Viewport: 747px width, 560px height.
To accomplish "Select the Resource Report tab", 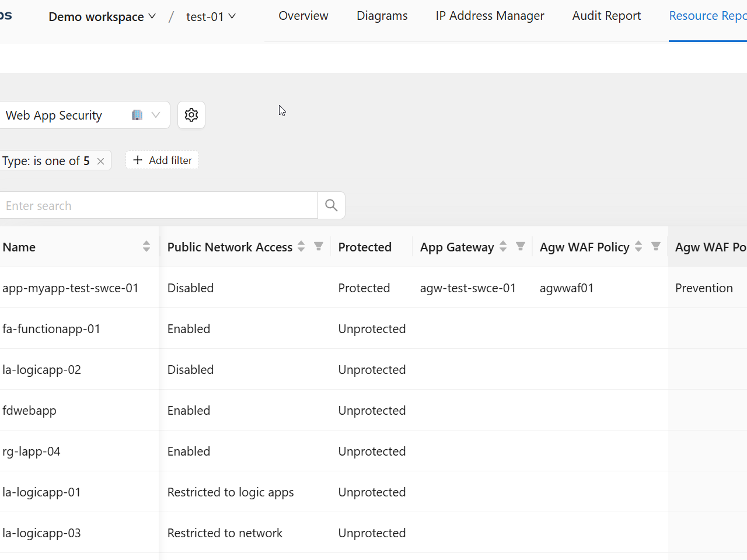I will tap(708, 16).
